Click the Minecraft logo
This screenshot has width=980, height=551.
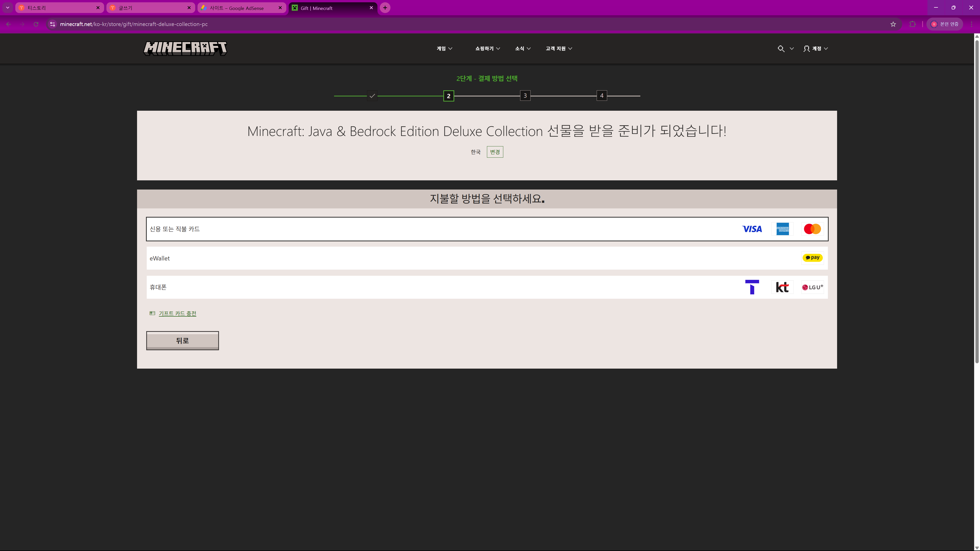(185, 48)
